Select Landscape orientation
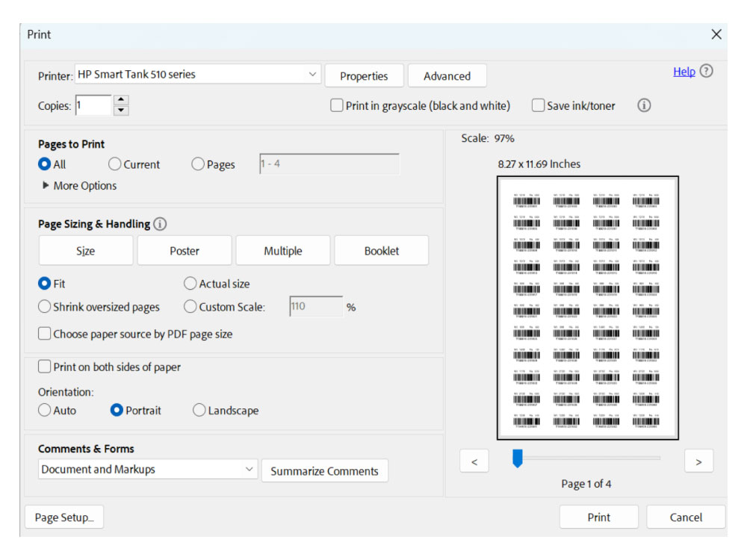Image resolution: width=747 pixels, height=560 pixels. tap(199, 410)
